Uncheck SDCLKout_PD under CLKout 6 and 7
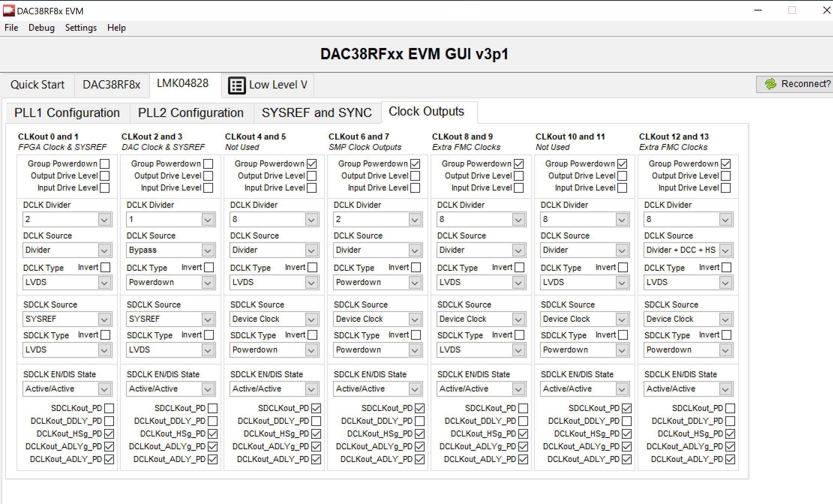Viewport: 833px width, 504px height. [x=420, y=408]
